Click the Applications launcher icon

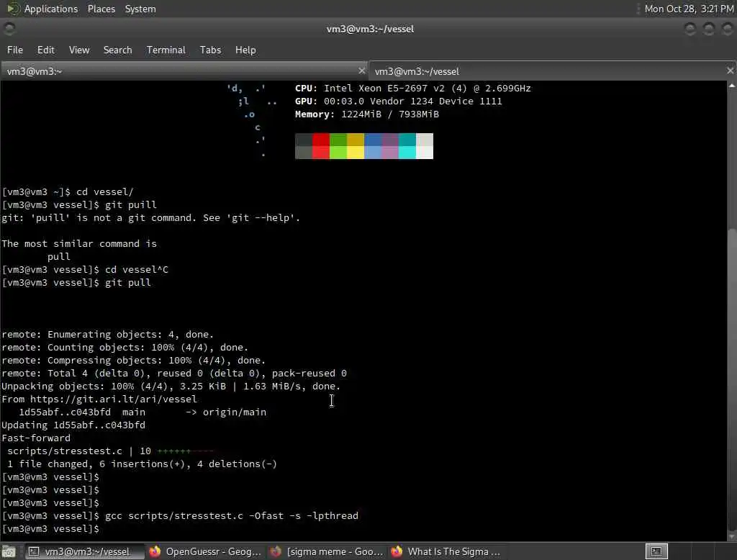tap(13, 9)
